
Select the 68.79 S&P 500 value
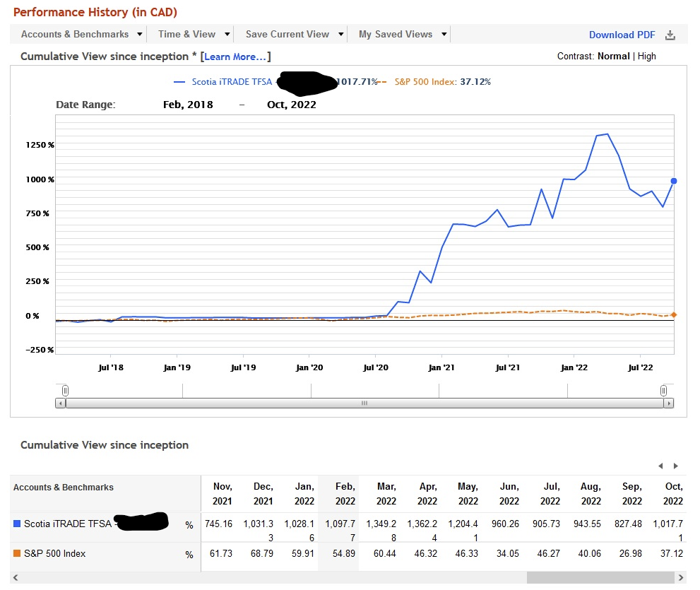click(261, 553)
